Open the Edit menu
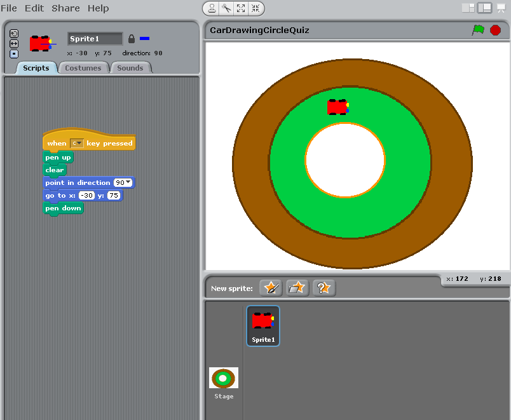The height and width of the screenshot is (420, 511). 34,8
